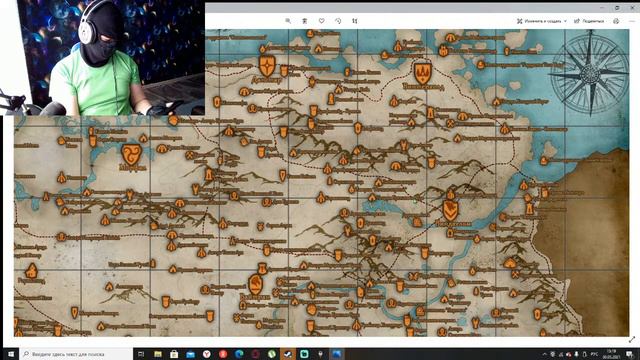The height and width of the screenshot is (360, 640).
Task: Click the 'Поделиться' share button
Action: tap(589, 21)
